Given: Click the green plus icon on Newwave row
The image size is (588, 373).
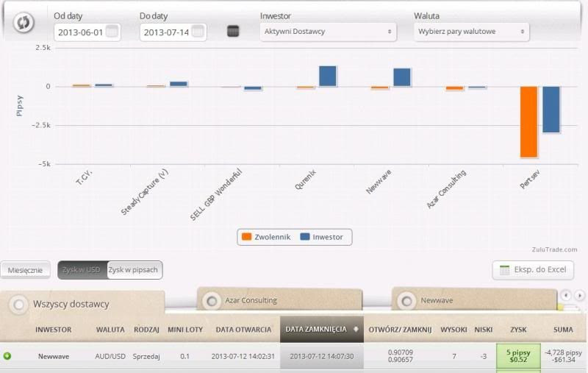Looking at the screenshot, I should tap(7, 356).
